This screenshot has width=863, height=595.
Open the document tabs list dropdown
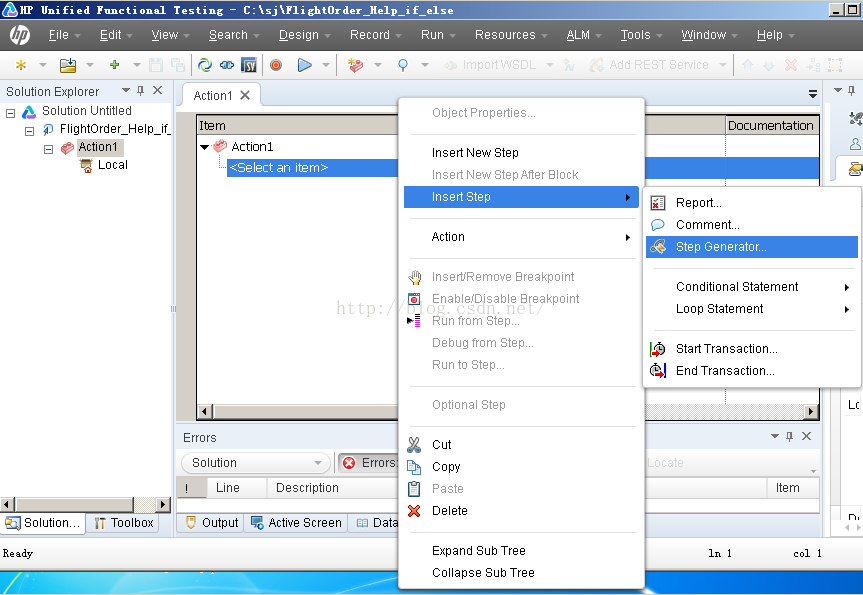[813, 94]
